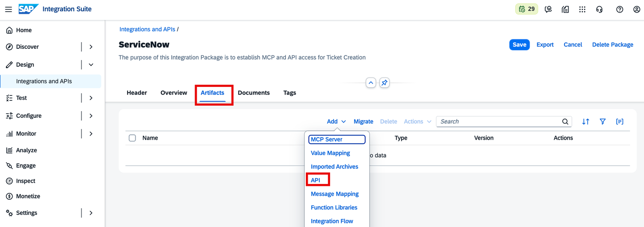Click the Design pencil icon
Image resolution: width=644 pixels, height=227 pixels.
9,64
